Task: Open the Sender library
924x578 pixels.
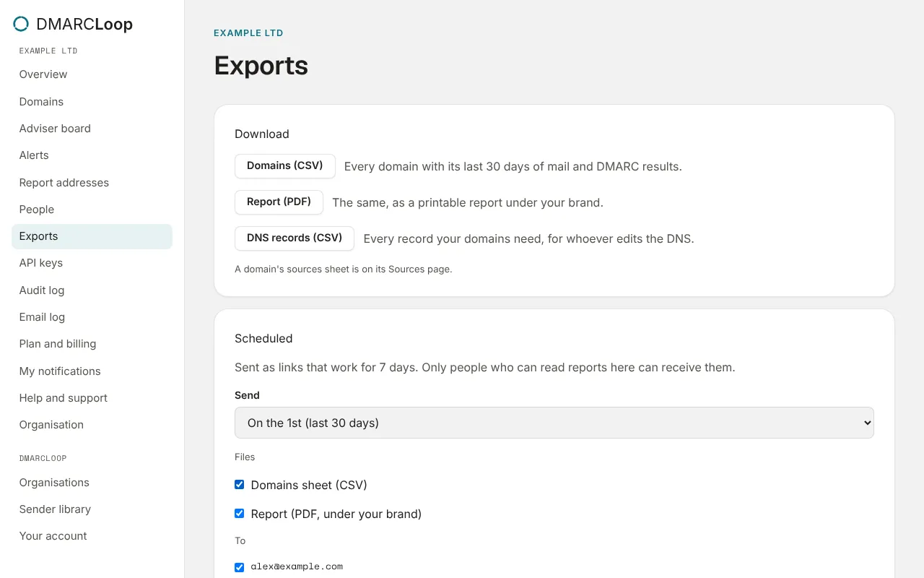Action: [92, 509]
